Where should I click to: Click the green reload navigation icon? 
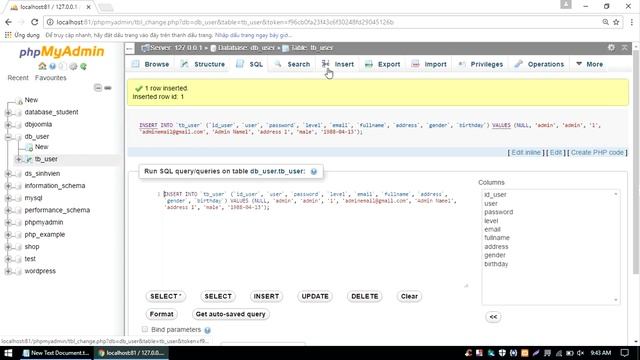click(83, 66)
